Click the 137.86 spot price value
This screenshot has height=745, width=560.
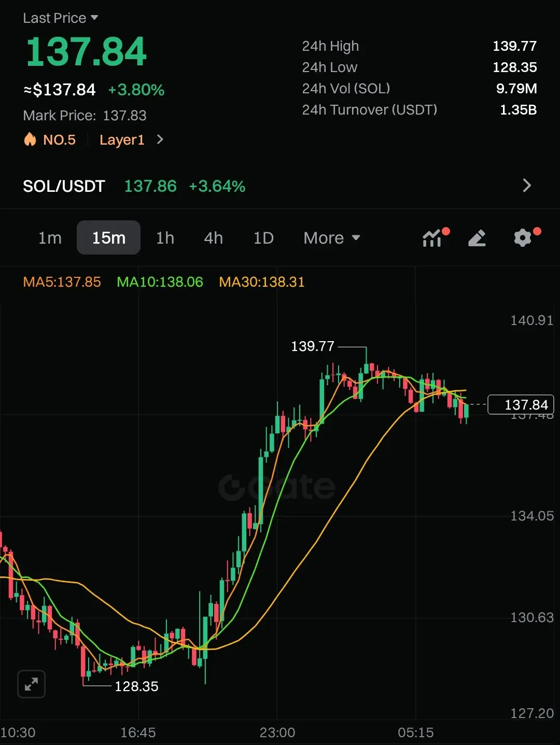pyautogui.click(x=150, y=186)
